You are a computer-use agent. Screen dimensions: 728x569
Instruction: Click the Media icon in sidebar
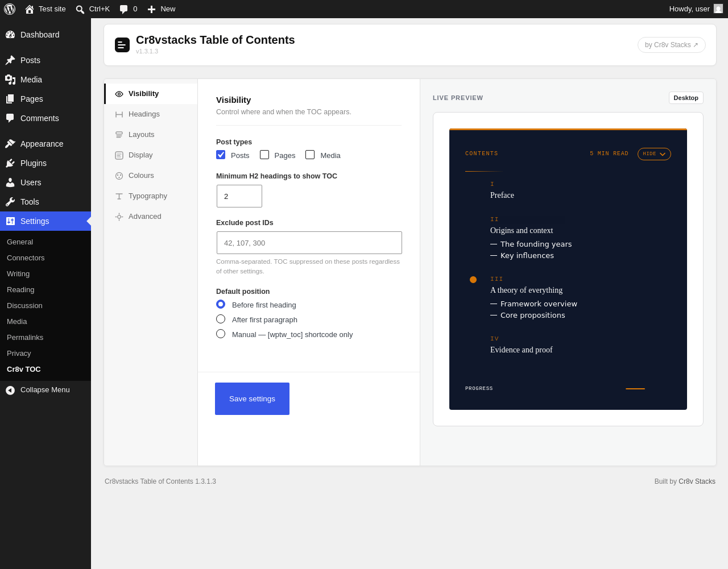[10, 80]
